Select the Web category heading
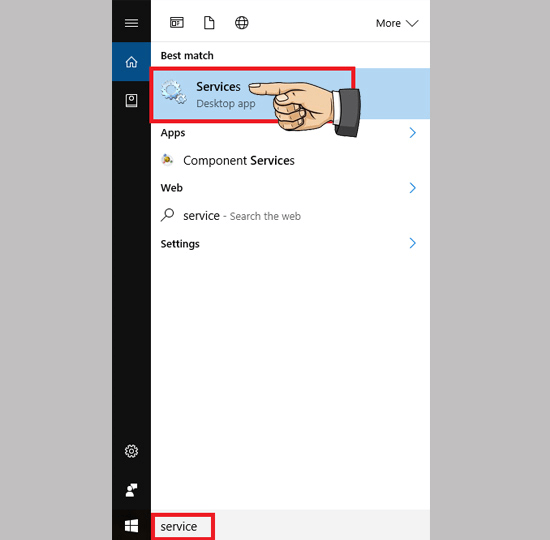The image size is (550, 540). point(172,188)
